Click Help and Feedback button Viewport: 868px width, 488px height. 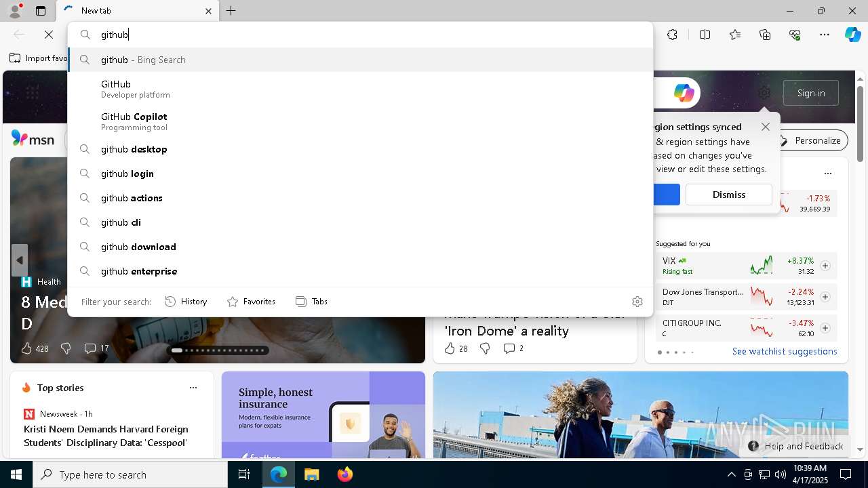tap(795, 446)
